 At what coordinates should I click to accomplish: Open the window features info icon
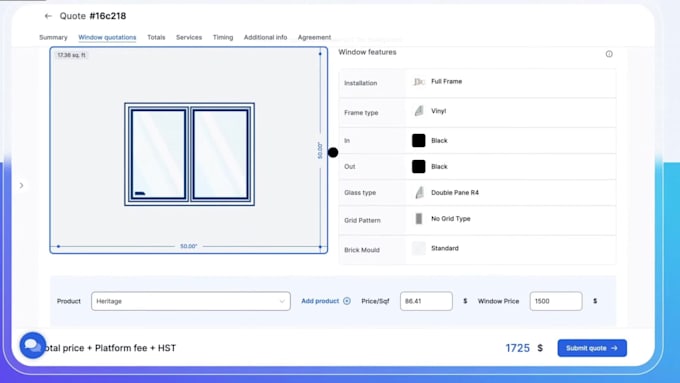tap(609, 54)
